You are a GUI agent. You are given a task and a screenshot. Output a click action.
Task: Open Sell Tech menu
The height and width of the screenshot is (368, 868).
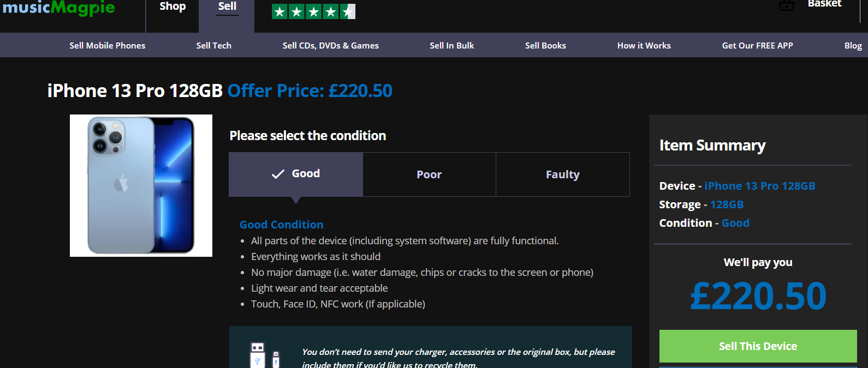click(213, 46)
